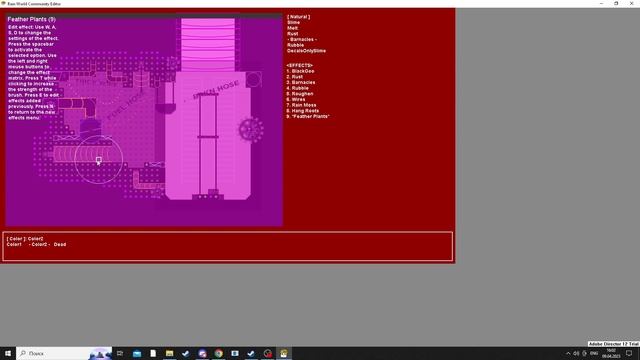
Task: Choose the Dead color option
Action: pyautogui.click(x=60, y=244)
